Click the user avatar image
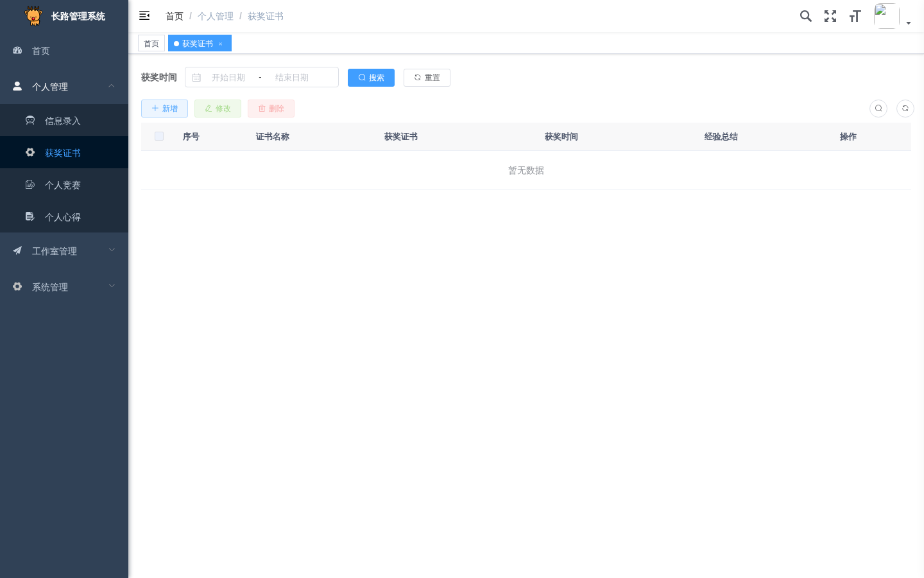Image resolution: width=924 pixels, height=578 pixels. click(x=886, y=16)
